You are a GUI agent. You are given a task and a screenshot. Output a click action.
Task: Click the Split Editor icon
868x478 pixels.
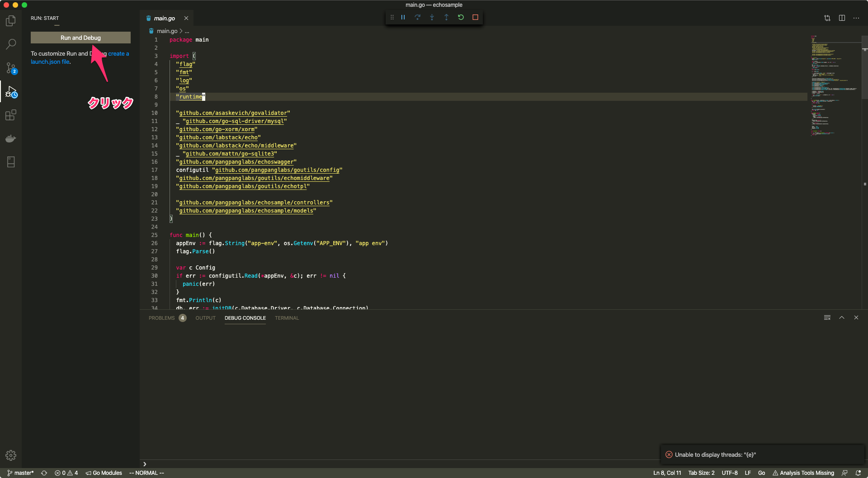point(842,18)
